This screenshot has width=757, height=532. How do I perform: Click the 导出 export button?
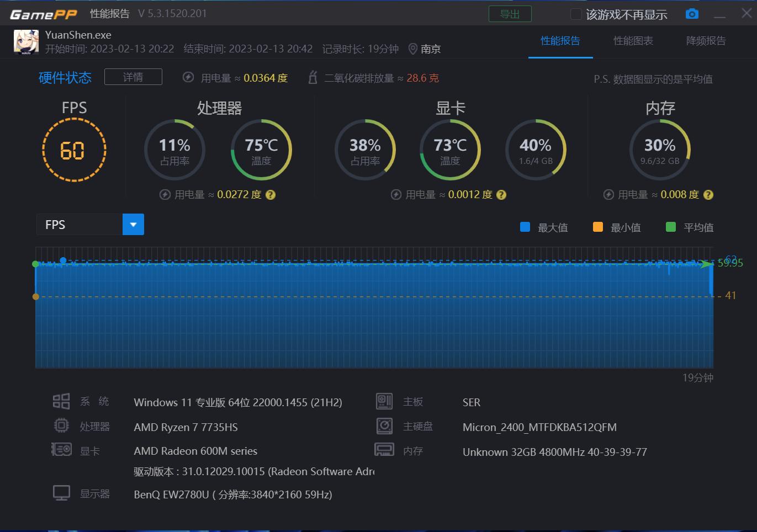coord(509,14)
